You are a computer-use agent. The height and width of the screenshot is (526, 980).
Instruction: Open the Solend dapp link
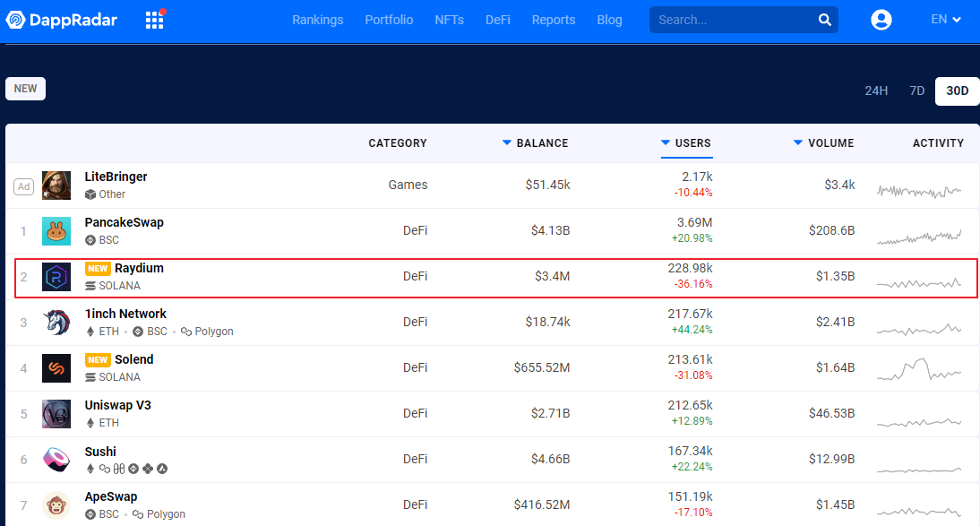pos(134,359)
